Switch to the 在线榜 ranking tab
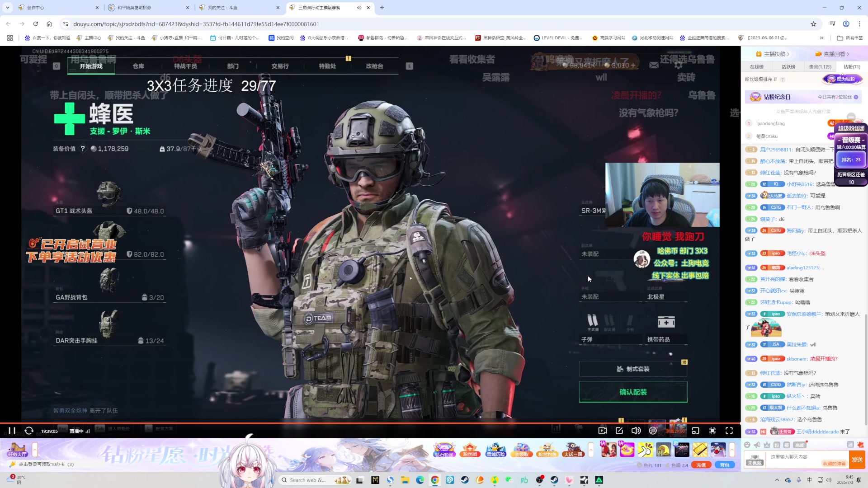Screen dimensions: 868x488 [x=757, y=66]
